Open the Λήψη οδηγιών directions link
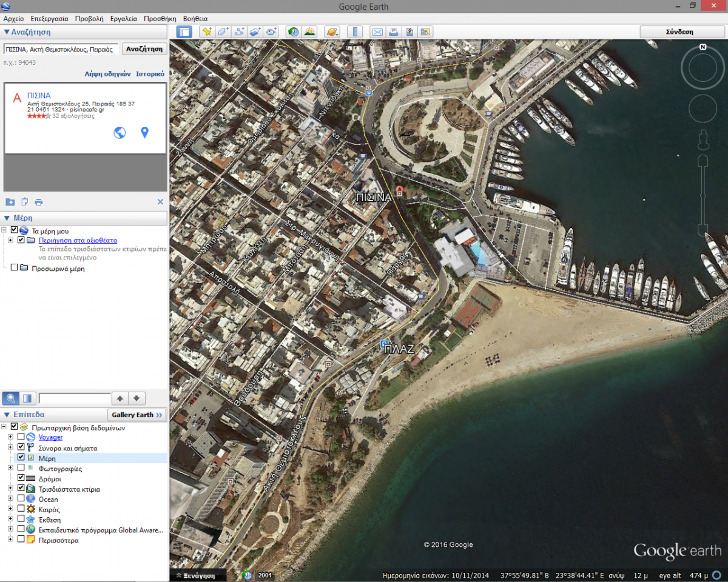728x582 pixels. 108,74
